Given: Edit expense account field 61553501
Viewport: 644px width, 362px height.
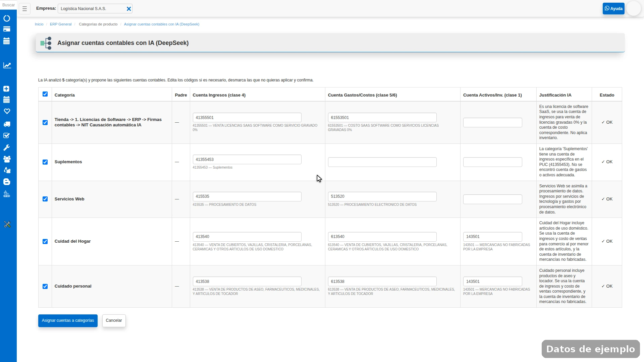Looking at the screenshot, I should pos(382,118).
